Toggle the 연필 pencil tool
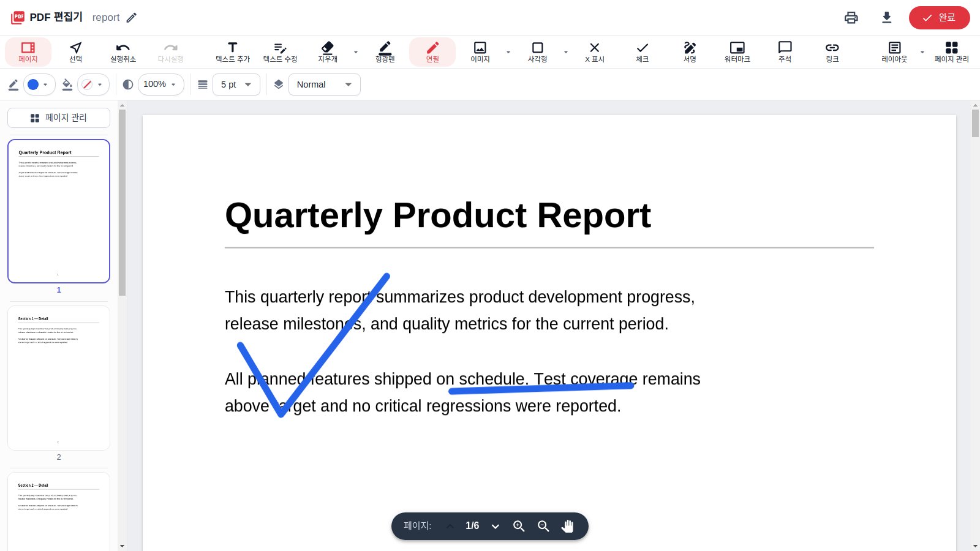This screenshot has width=980, height=551. click(x=432, y=52)
